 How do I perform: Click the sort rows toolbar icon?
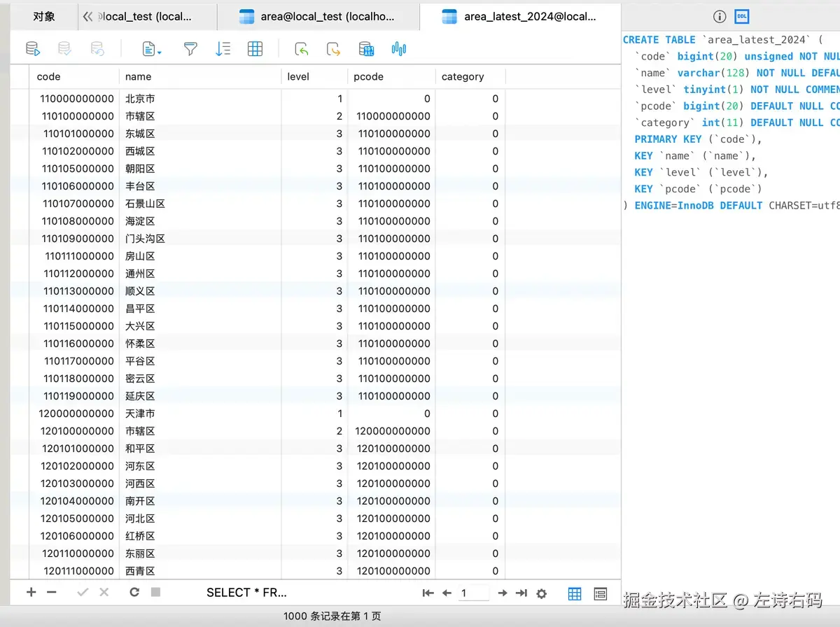click(x=223, y=48)
